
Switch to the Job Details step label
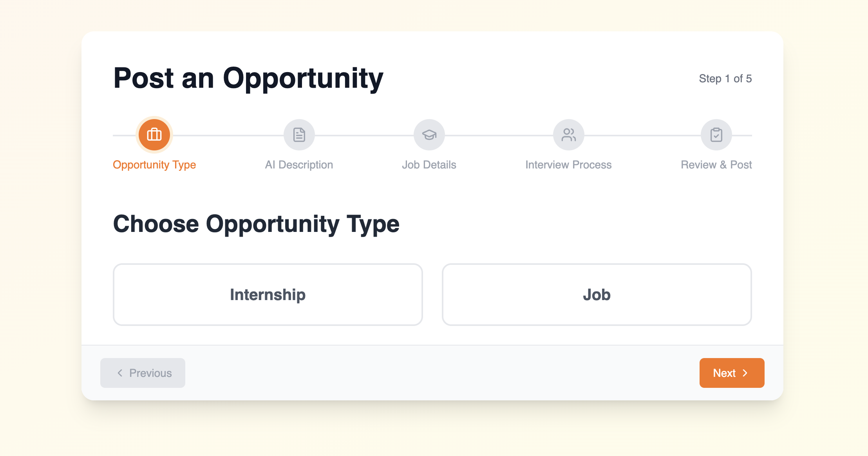(x=429, y=165)
